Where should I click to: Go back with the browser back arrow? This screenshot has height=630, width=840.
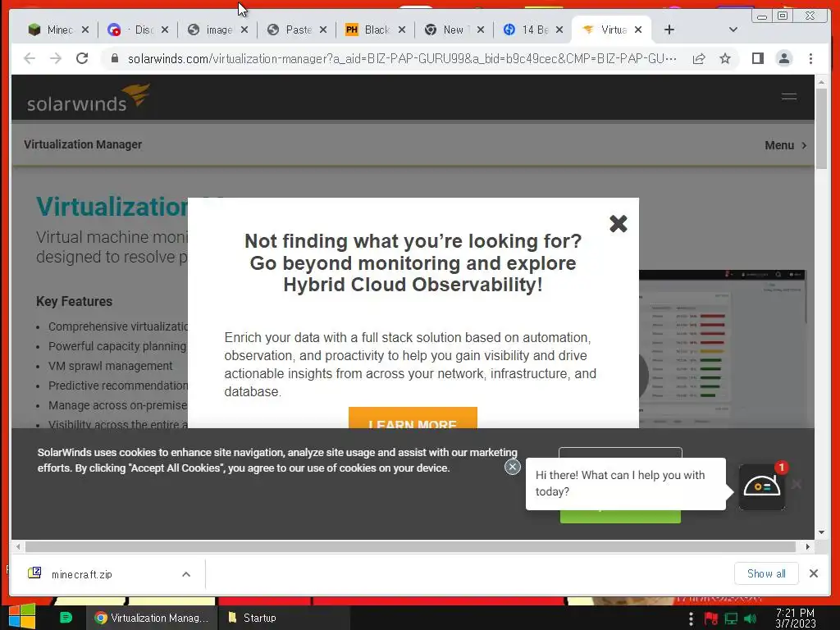click(30, 58)
